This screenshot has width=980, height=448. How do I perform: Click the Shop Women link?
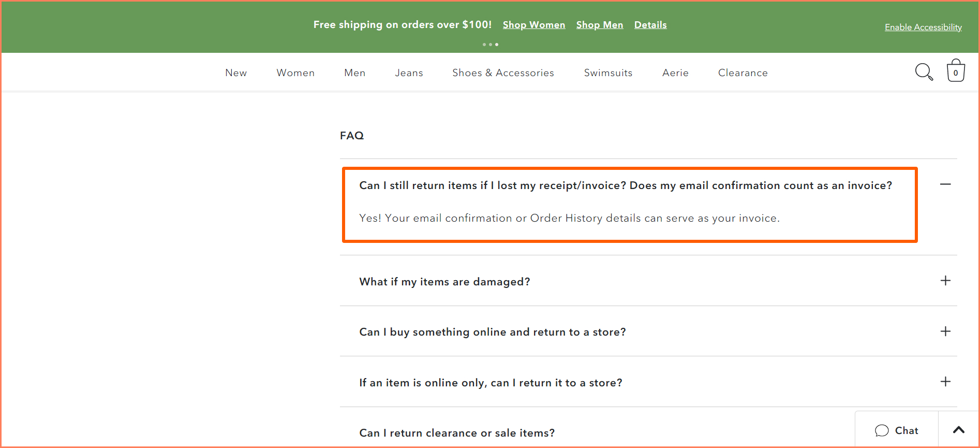[533, 24]
